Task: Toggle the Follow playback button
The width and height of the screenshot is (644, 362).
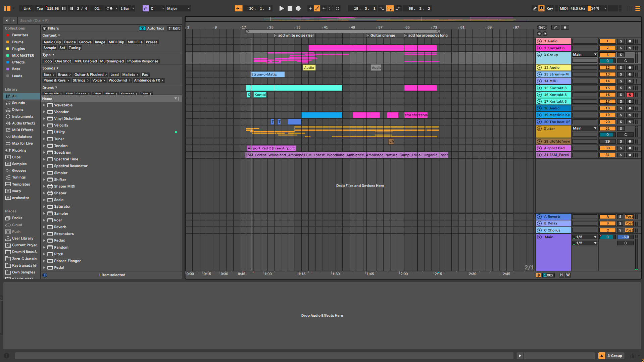Action: [x=238, y=8]
